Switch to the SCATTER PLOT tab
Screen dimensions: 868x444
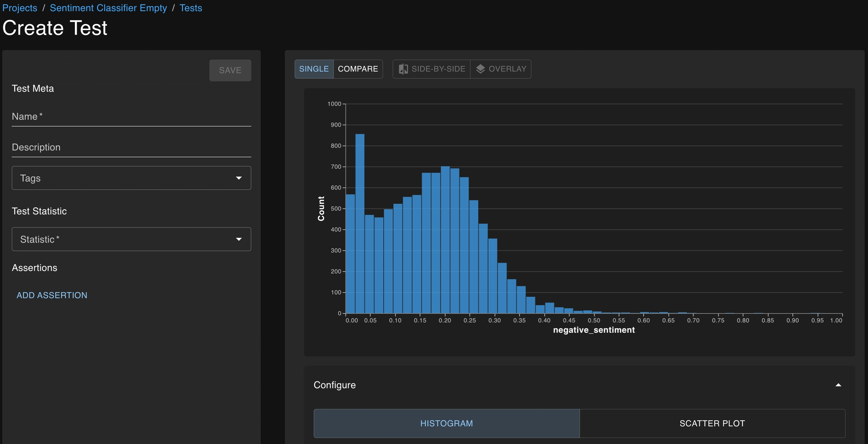(x=712, y=423)
